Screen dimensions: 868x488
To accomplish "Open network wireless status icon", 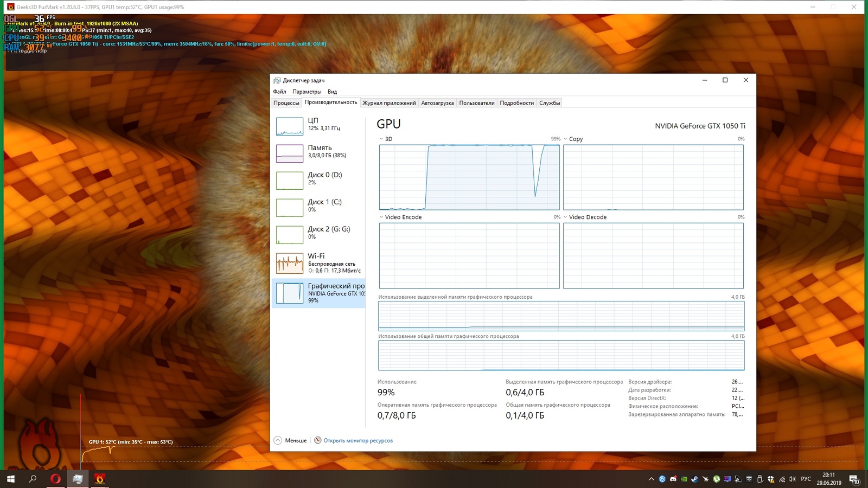I will [x=782, y=479].
